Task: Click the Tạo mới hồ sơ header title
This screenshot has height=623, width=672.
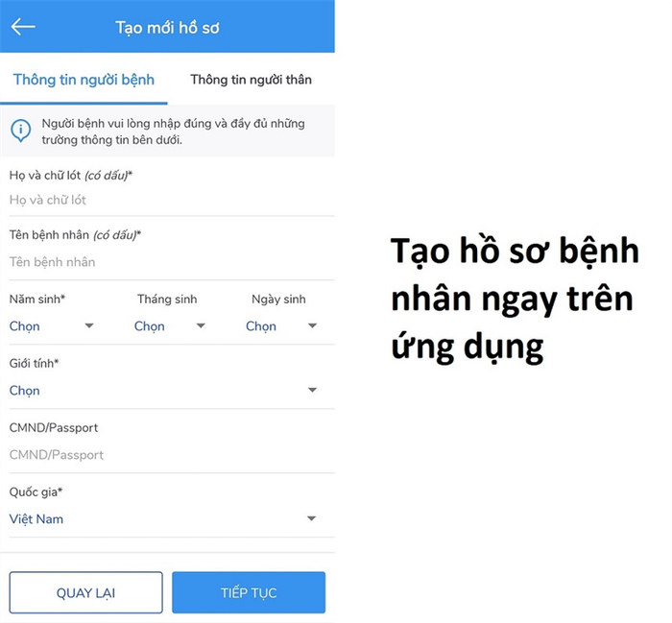Action: pos(167,28)
